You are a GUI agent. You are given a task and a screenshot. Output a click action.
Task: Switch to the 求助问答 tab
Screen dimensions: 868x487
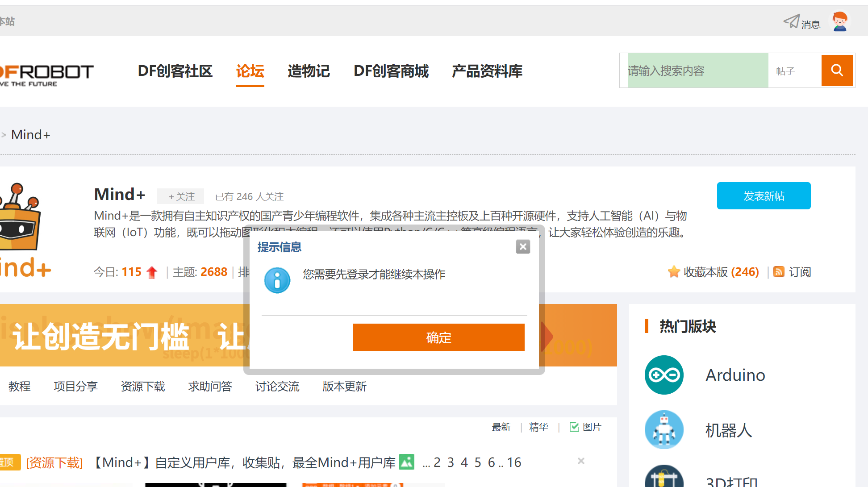tap(210, 386)
